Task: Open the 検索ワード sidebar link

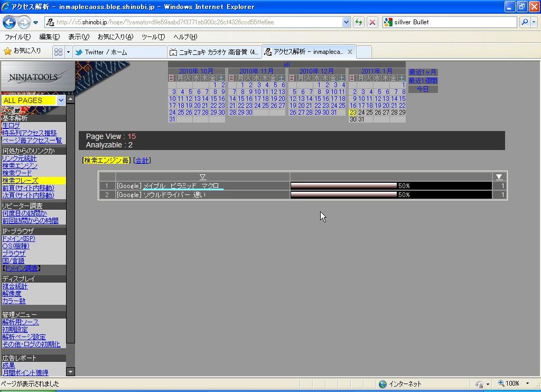Action: [x=17, y=173]
